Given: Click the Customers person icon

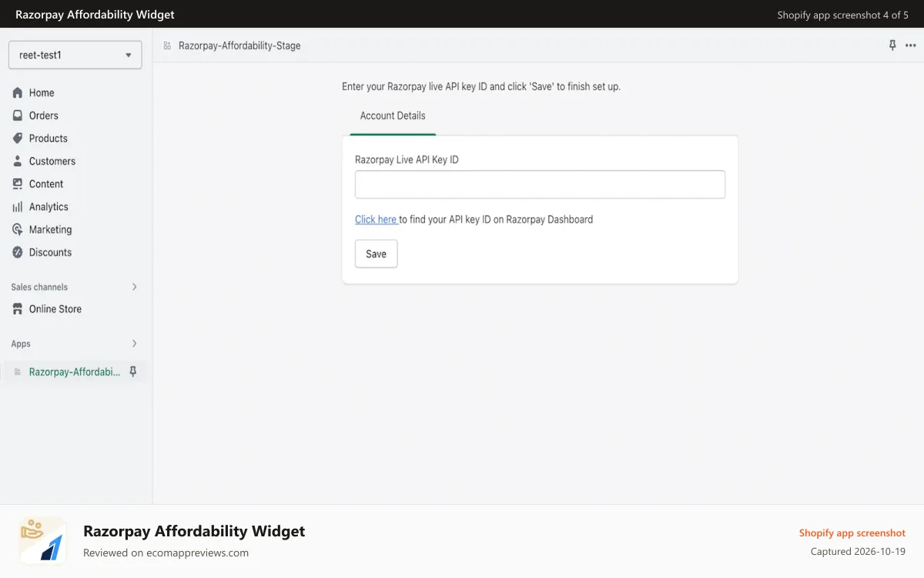Looking at the screenshot, I should pos(18,161).
